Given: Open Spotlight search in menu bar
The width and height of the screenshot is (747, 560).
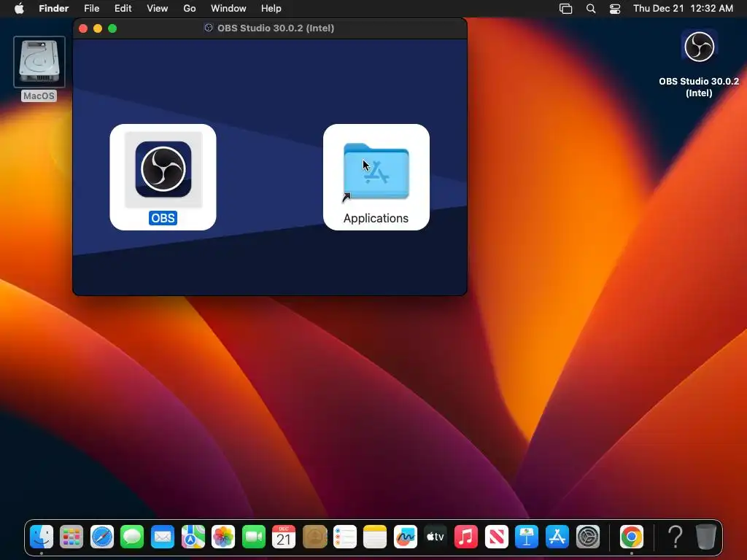Looking at the screenshot, I should click(x=591, y=9).
